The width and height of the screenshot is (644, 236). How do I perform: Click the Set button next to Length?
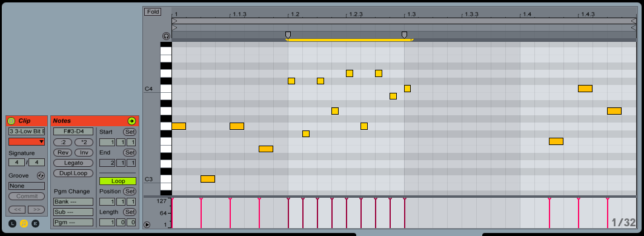click(x=130, y=212)
